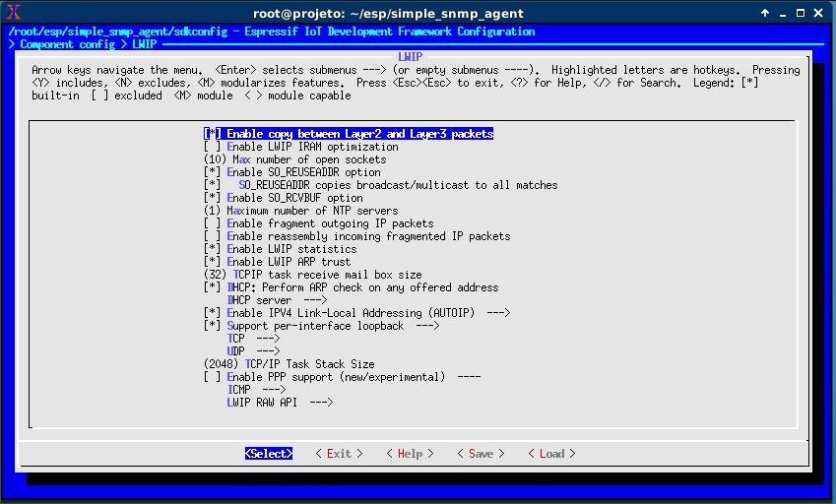Click the Load button
836x504 pixels.
pyautogui.click(x=551, y=454)
